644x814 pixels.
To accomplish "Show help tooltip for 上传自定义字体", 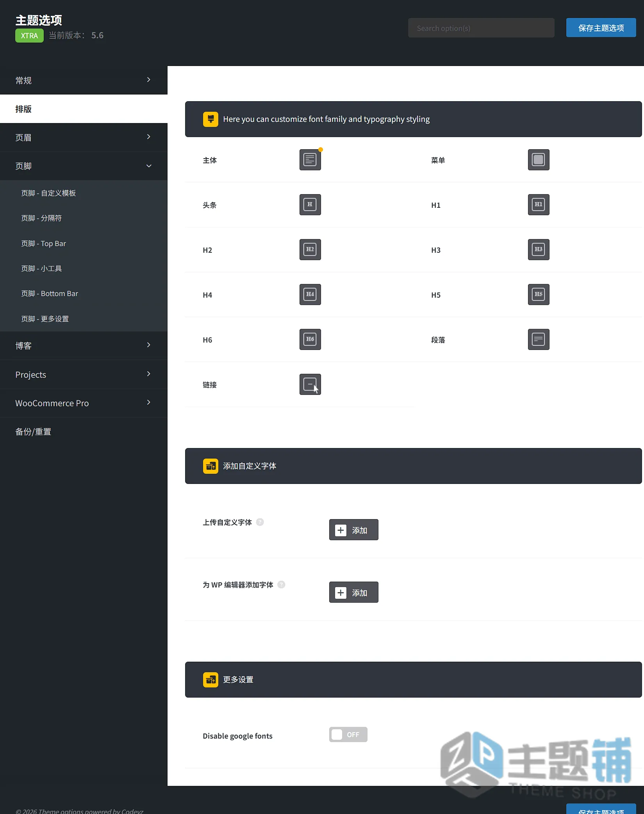I will [260, 522].
